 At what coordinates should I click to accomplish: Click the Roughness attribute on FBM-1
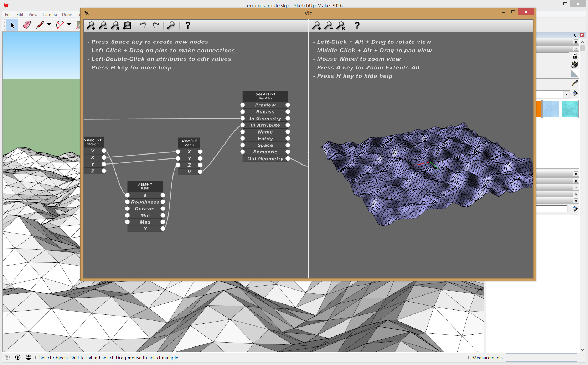(145, 202)
